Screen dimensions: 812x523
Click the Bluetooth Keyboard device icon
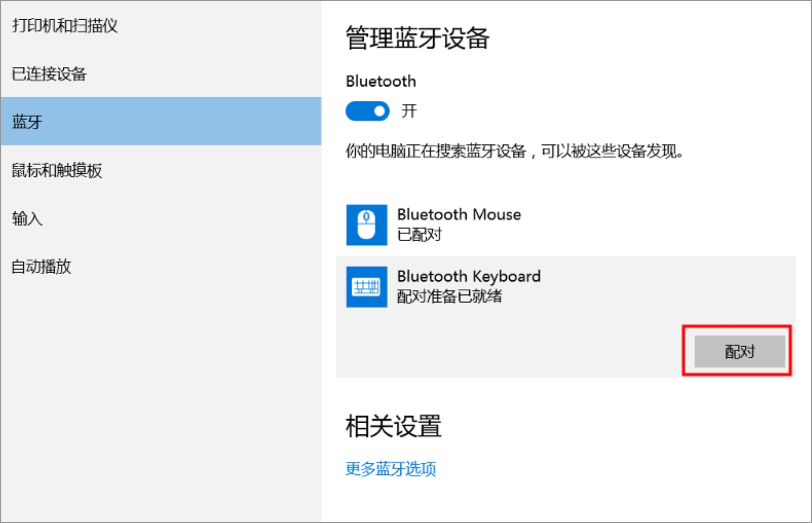pos(367,287)
